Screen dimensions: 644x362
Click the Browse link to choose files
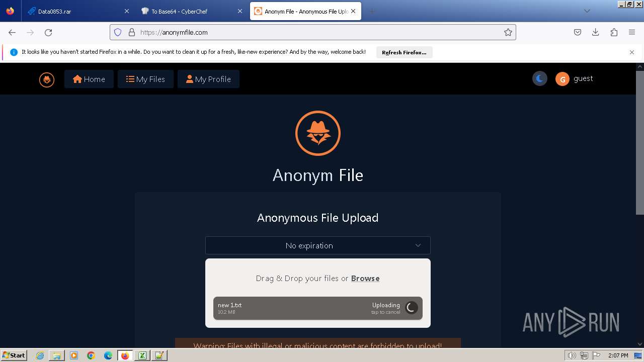[365, 279]
